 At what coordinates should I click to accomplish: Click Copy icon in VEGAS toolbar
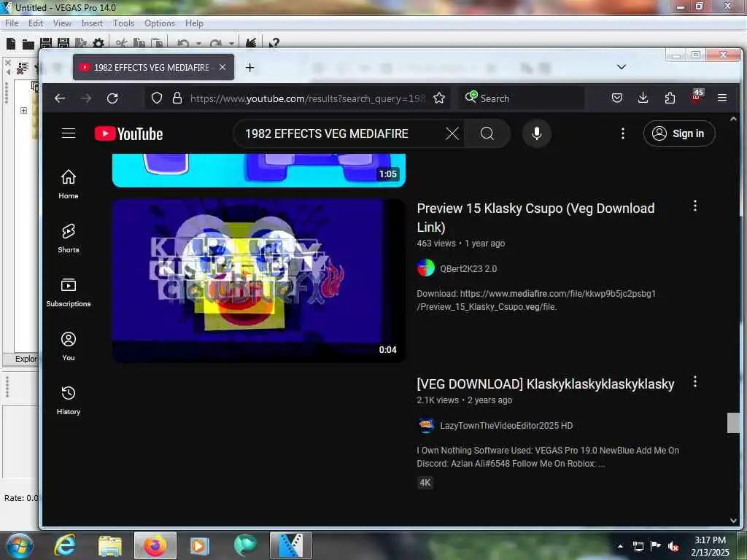point(139,44)
